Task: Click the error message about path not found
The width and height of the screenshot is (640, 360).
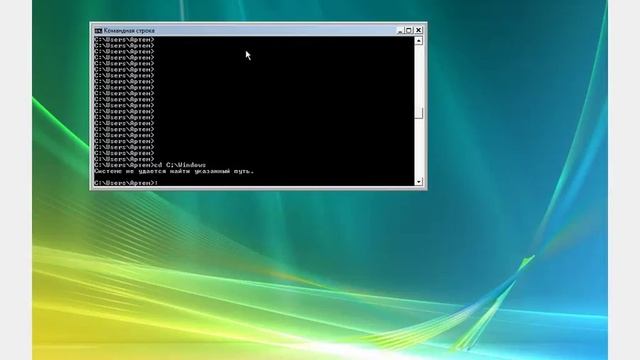Action: [x=174, y=171]
